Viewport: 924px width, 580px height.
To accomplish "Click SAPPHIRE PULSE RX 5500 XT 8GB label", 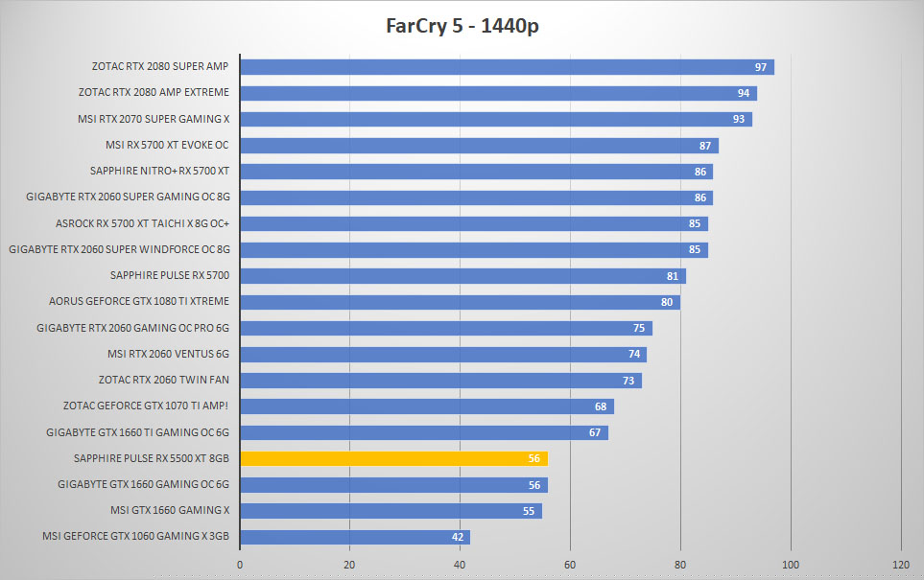I will coord(151,457).
